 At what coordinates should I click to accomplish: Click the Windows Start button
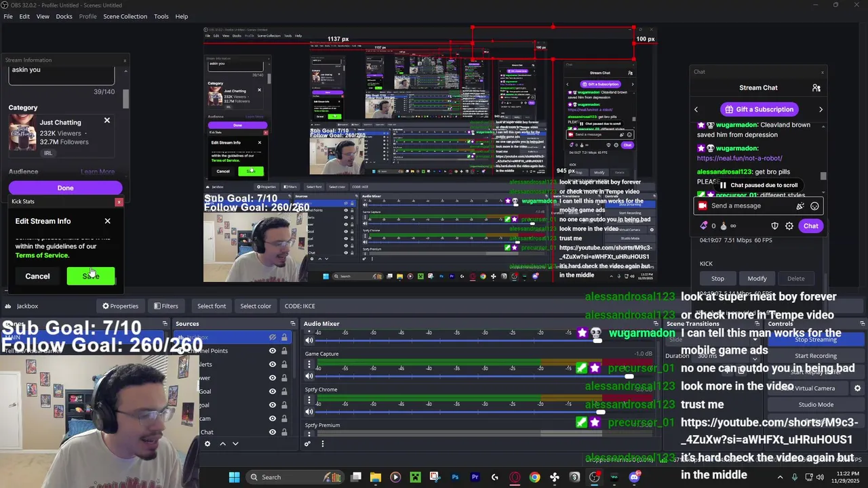click(234, 477)
